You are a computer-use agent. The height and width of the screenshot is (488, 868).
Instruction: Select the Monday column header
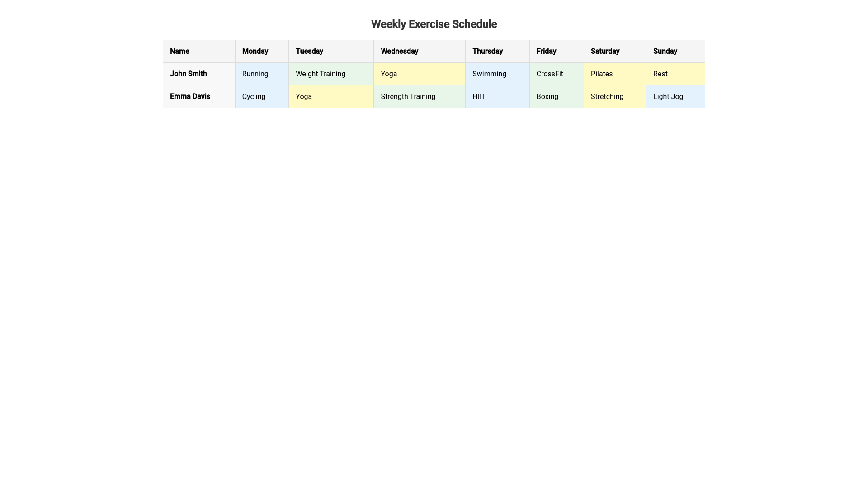(262, 51)
